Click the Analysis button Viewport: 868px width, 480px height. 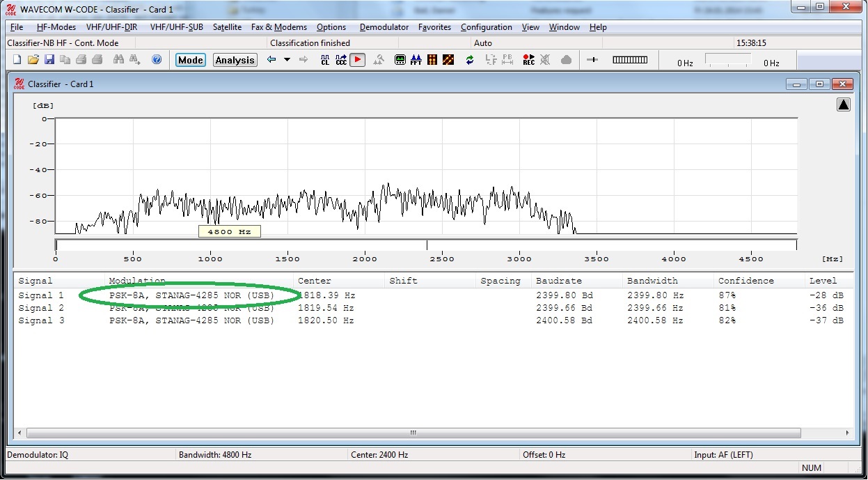(235, 60)
